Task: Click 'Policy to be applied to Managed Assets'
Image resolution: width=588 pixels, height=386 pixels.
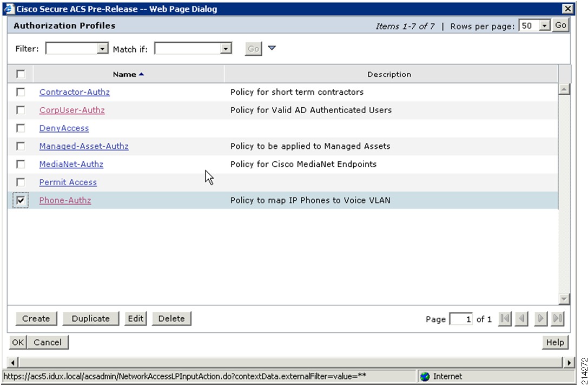Action: click(310, 146)
